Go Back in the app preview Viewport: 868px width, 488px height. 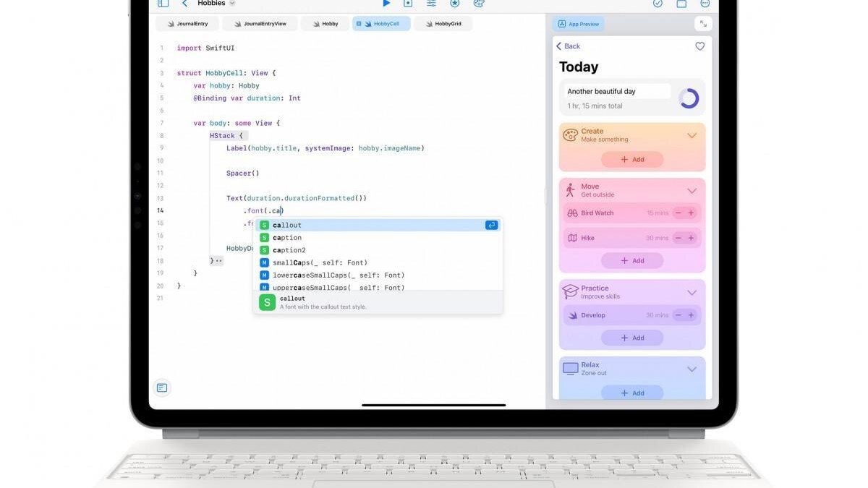(568, 46)
